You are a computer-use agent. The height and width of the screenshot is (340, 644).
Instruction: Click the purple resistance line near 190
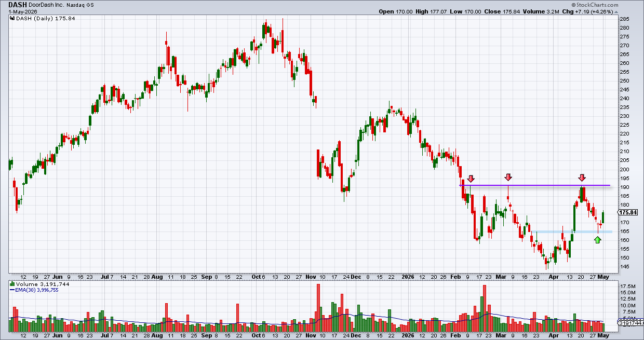534,185
